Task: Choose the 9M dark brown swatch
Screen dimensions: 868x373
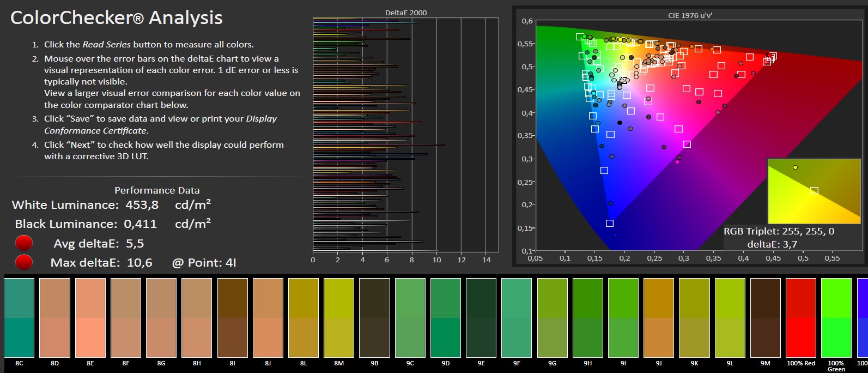Action: (765, 318)
